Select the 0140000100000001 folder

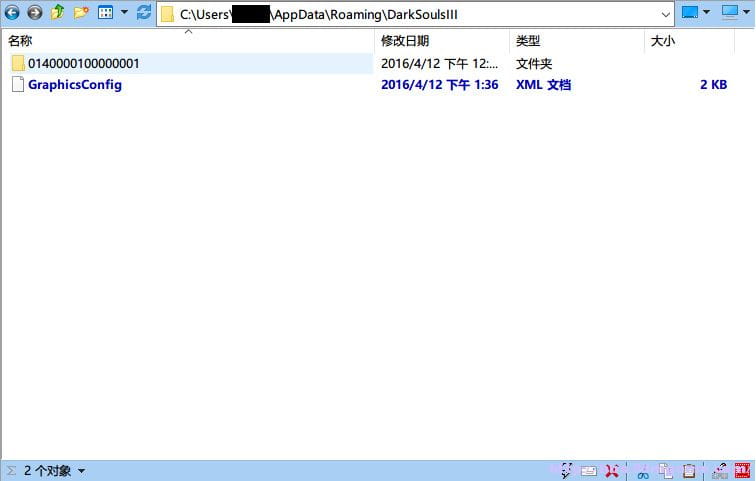point(83,64)
